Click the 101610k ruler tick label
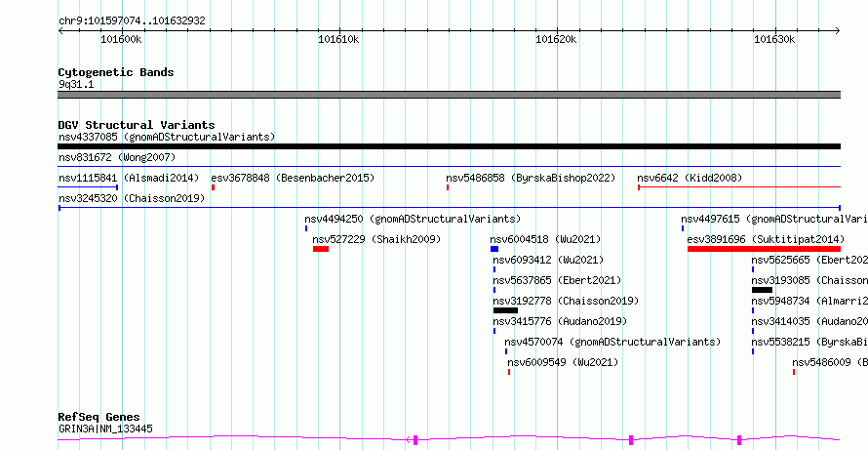The image size is (868, 450). (x=338, y=39)
